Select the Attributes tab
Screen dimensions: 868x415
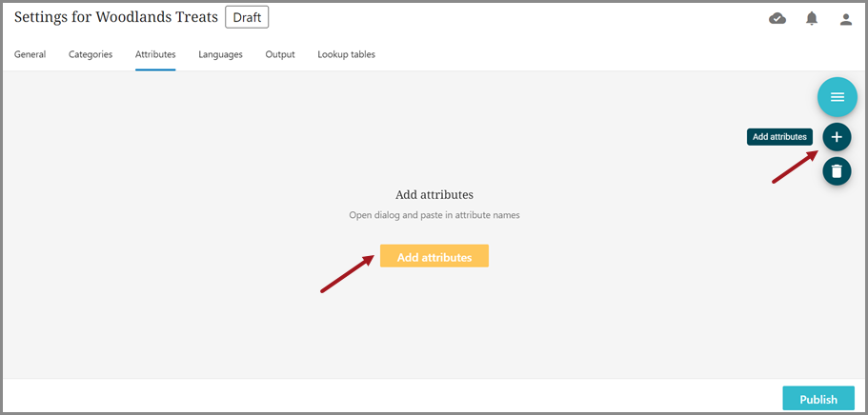click(155, 54)
